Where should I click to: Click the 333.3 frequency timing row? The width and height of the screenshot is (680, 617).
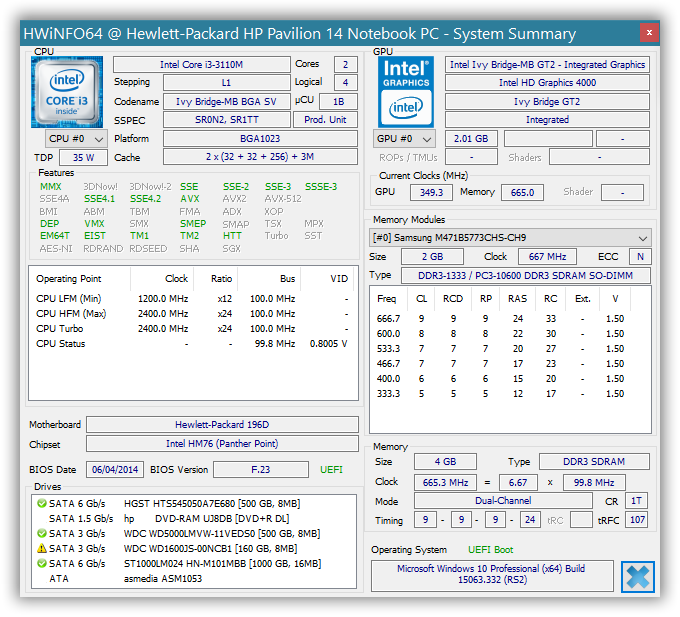coord(510,394)
